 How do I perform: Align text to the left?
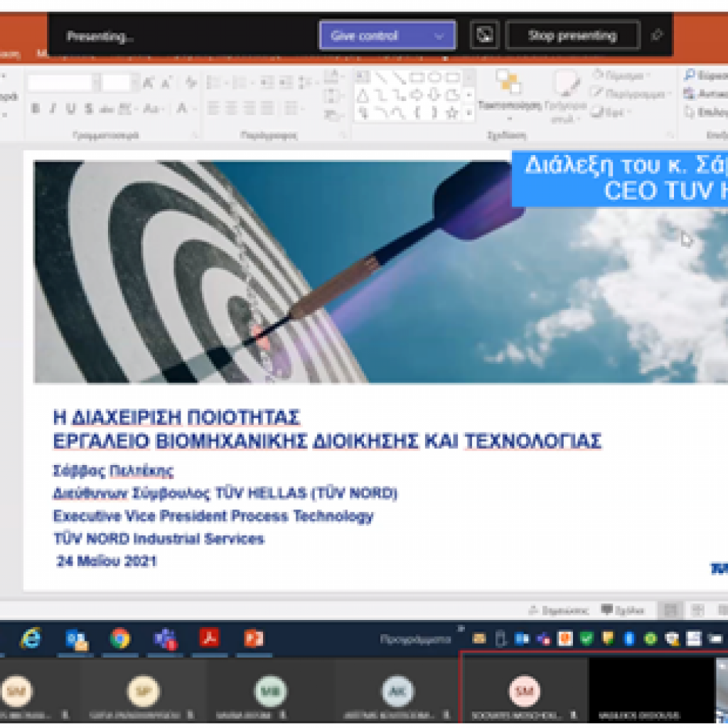point(213,109)
